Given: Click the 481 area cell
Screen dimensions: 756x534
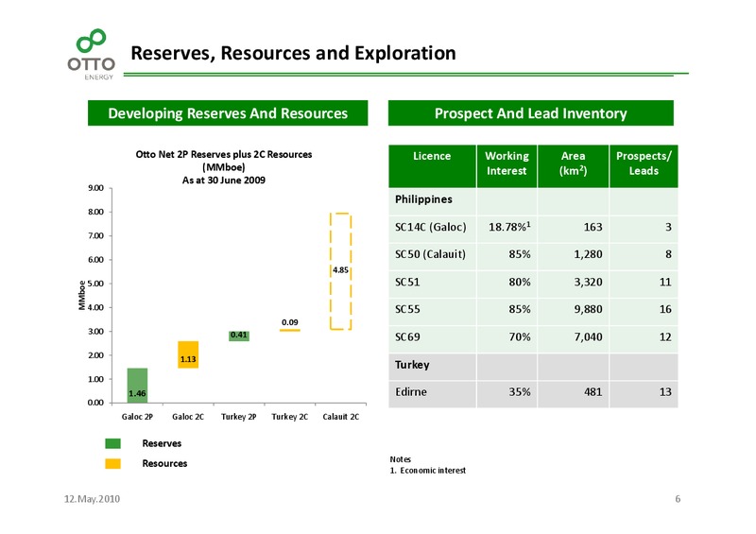Looking at the screenshot, I should pyautogui.click(x=574, y=394).
